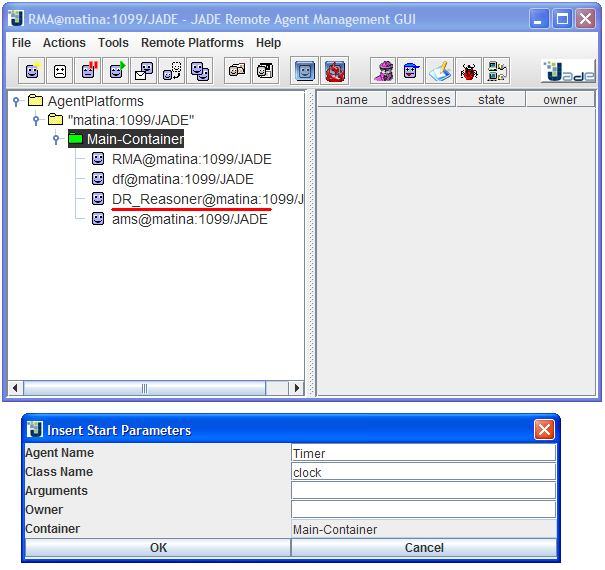Click the Save Agent icon with floppy

[x=265, y=71]
